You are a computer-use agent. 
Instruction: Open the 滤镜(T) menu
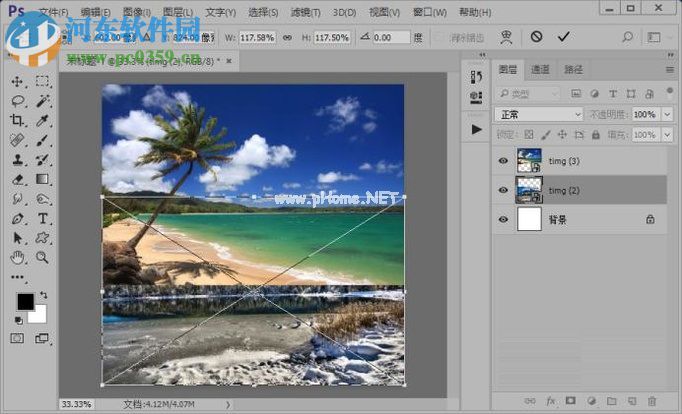[304, 12]
